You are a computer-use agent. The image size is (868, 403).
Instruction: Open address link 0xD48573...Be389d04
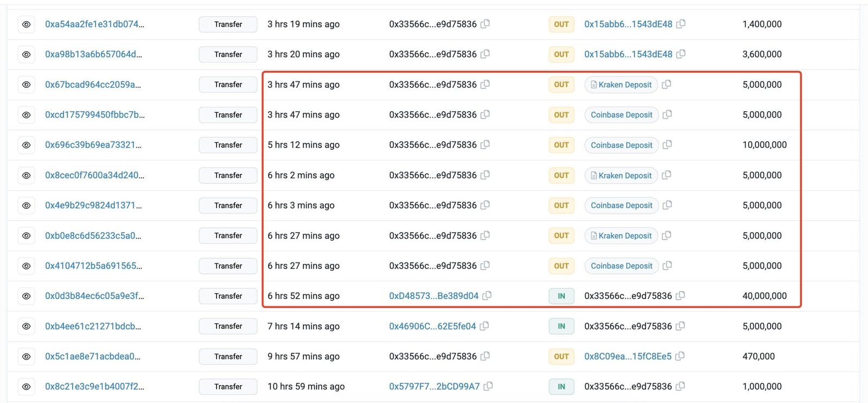434,296
